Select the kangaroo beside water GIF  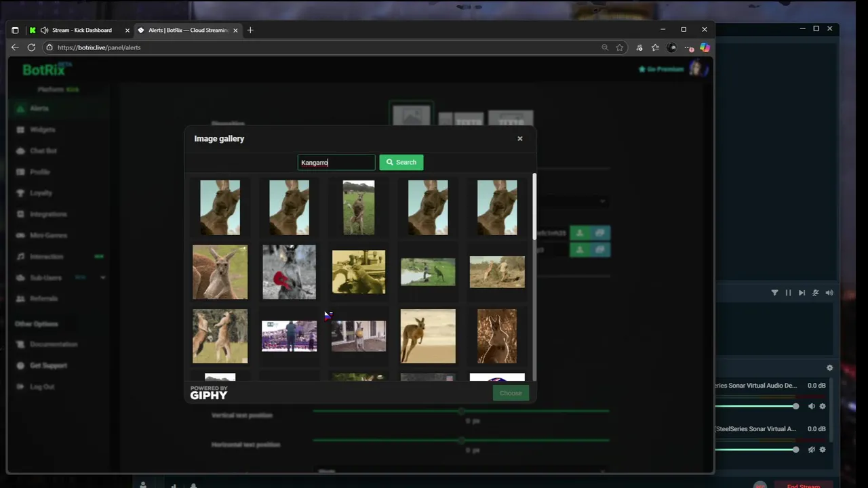pyautogui.click(x=428, y=272)
